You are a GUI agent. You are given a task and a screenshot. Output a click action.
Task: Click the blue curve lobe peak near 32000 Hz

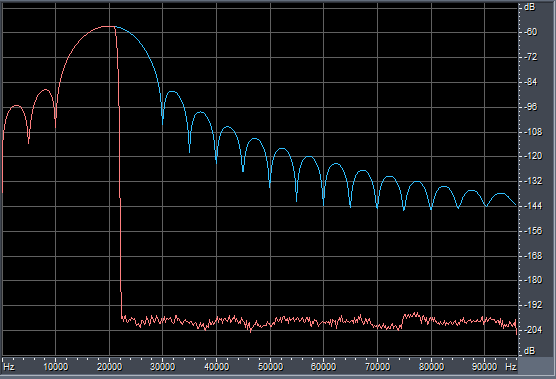click(x=172, y=91)
